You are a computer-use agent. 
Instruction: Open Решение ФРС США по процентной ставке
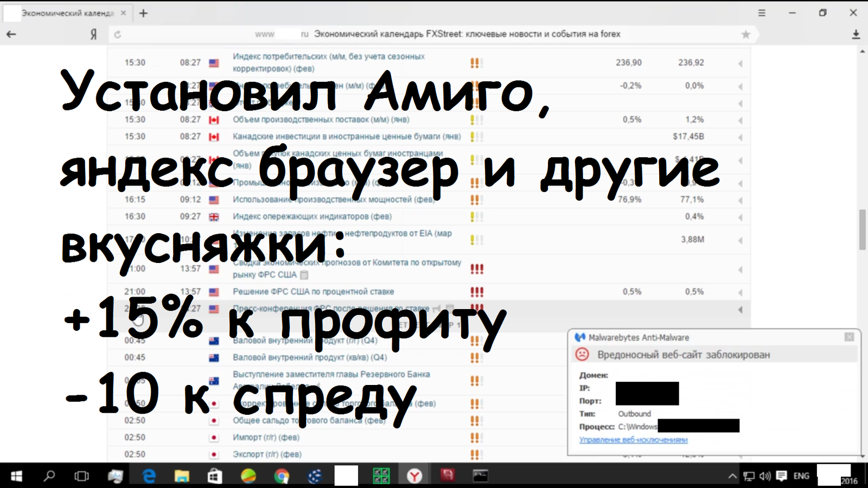[314, 292]
